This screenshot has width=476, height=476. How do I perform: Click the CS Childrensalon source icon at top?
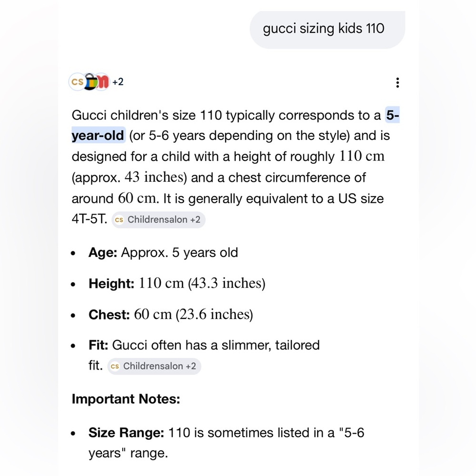[x=77, y=82]
